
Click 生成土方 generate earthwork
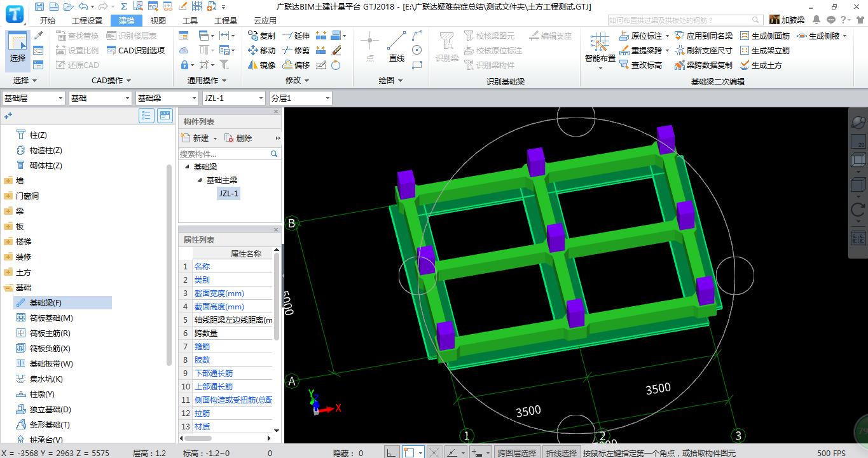point(761,65)
